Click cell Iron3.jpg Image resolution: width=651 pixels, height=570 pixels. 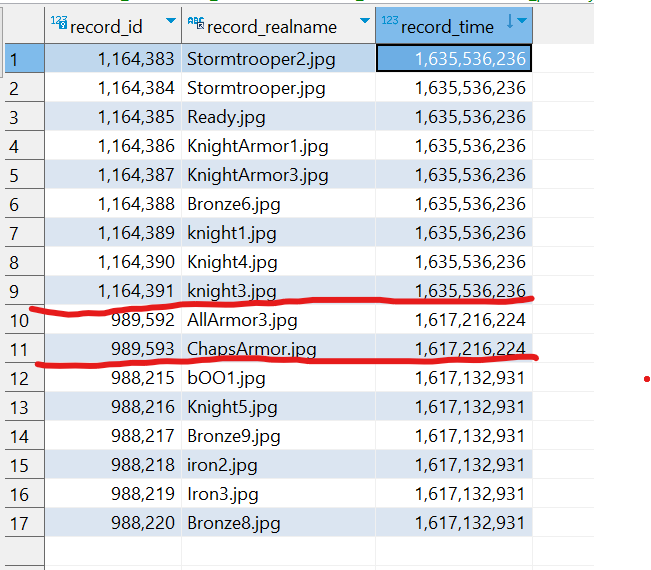point(278,494)
